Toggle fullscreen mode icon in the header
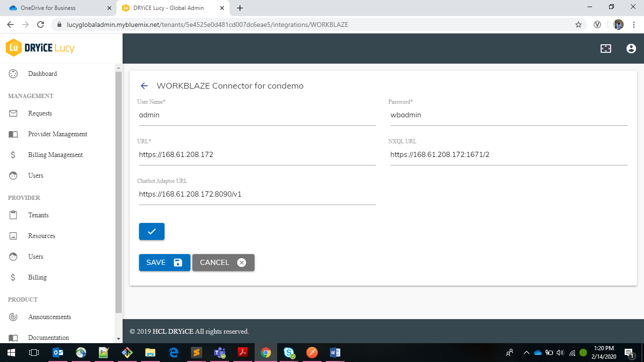The width and height of the screenshot is (644, 362). click(606, 49)
